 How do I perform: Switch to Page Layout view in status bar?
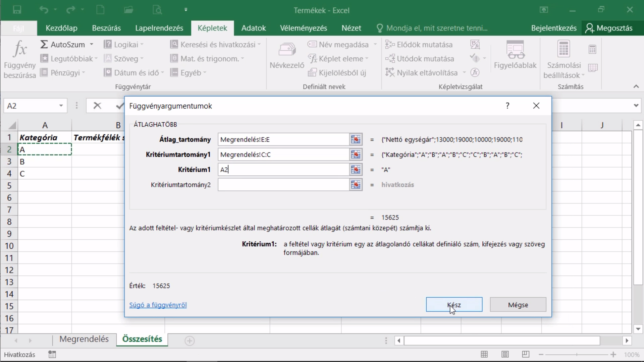tap(505, 354)
